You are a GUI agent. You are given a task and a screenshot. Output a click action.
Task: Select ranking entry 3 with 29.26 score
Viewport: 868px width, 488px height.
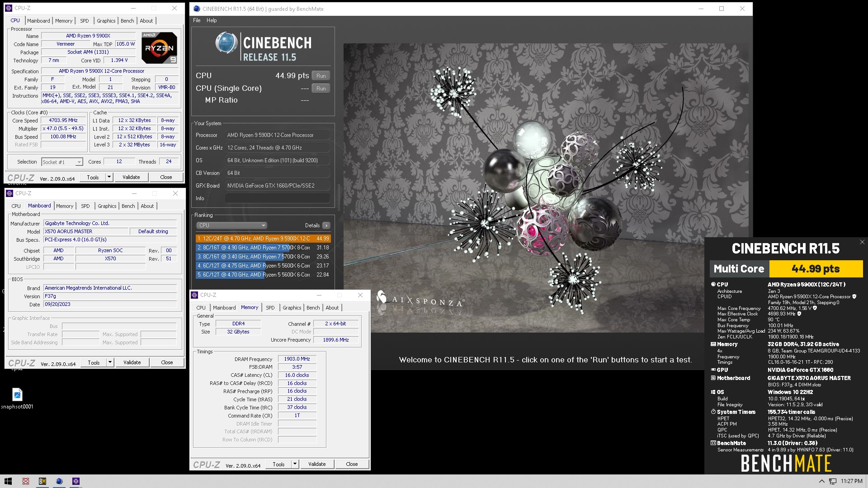click(263, 257)
